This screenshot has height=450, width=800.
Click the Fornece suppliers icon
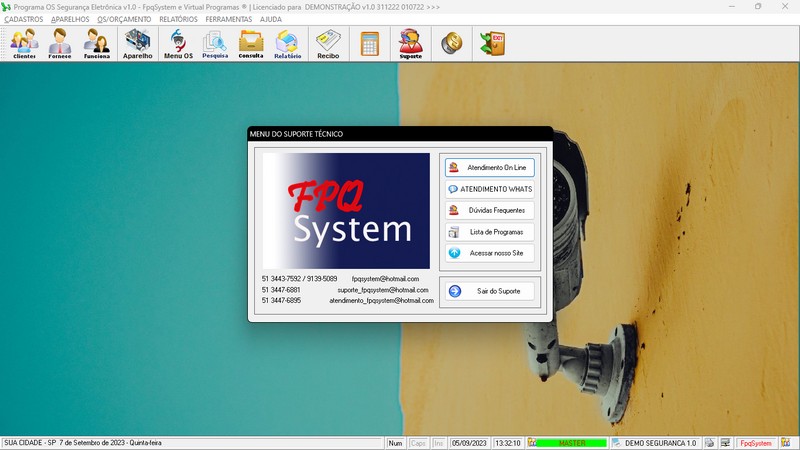coord(61,44)
